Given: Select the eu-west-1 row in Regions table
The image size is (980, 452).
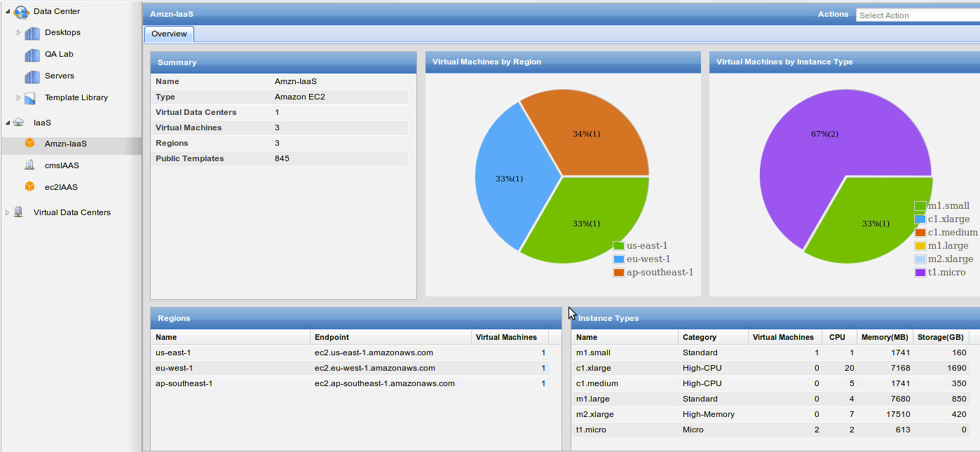Looking at the screenshot, I should tap(352, 368).
